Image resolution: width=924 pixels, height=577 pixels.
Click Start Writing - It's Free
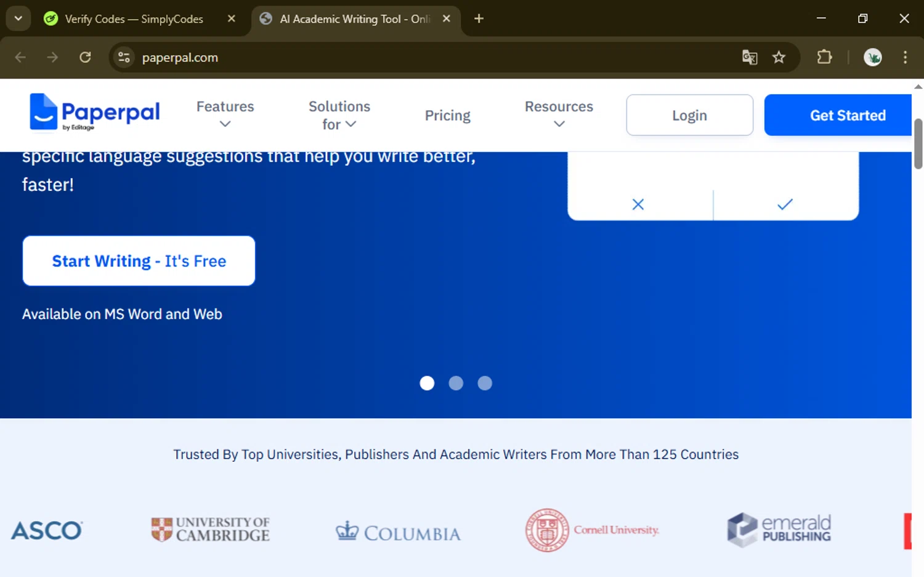pos(139,261)
